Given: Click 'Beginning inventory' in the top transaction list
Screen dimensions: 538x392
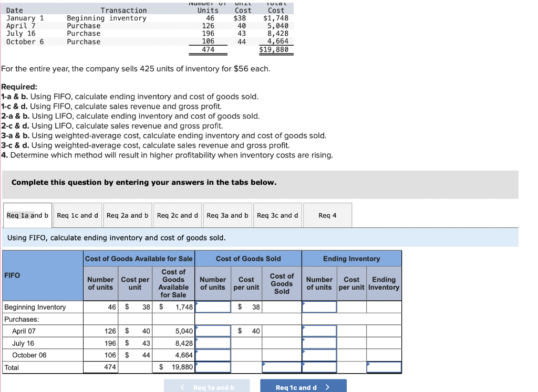Looking at the screenshot, I should coord(106,18).
